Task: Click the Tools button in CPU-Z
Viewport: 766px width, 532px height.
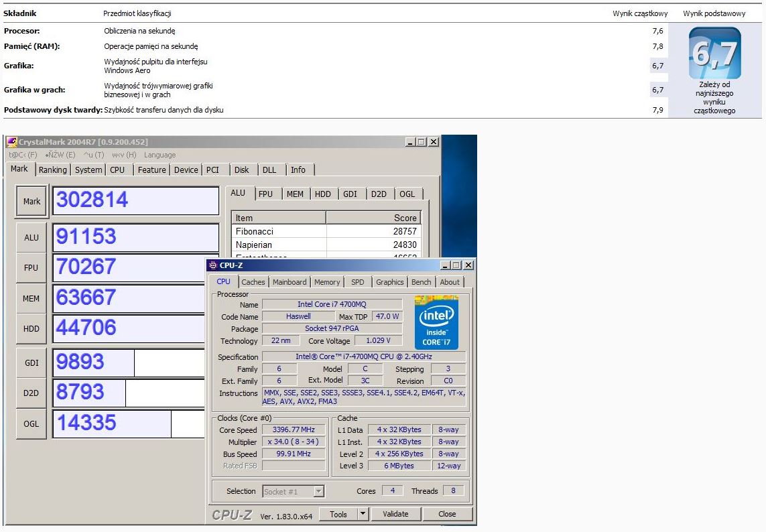Action: point(338,514)
